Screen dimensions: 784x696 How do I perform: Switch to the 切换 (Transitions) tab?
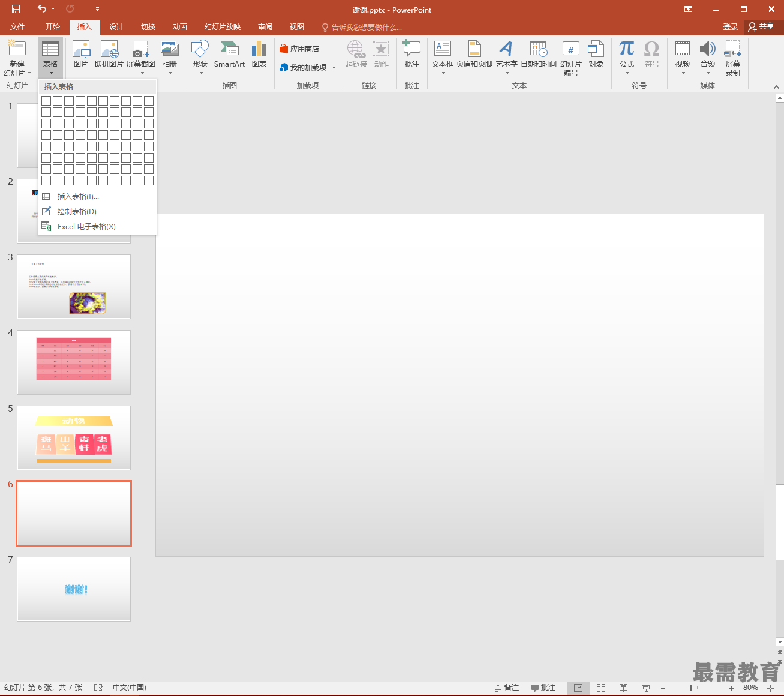click(x=148, y=27)
